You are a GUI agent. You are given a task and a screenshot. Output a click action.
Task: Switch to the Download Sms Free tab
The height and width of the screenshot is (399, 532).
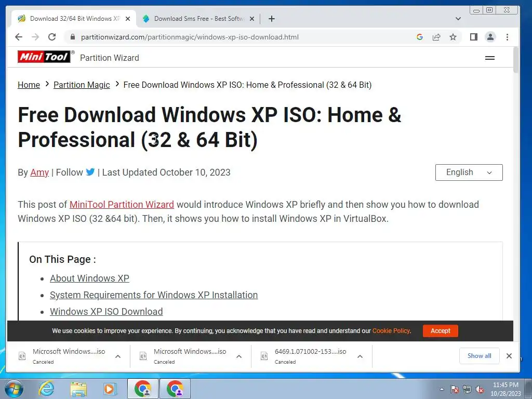198,19
